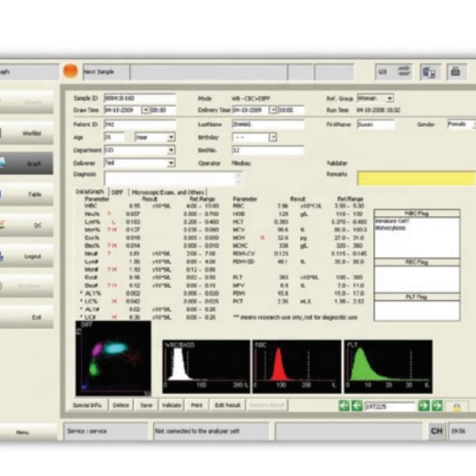Click the data transfer icon in top toolbar
The height and width of the screenshot is (476, 476).
pyautogui.click(x=430, y=72)
